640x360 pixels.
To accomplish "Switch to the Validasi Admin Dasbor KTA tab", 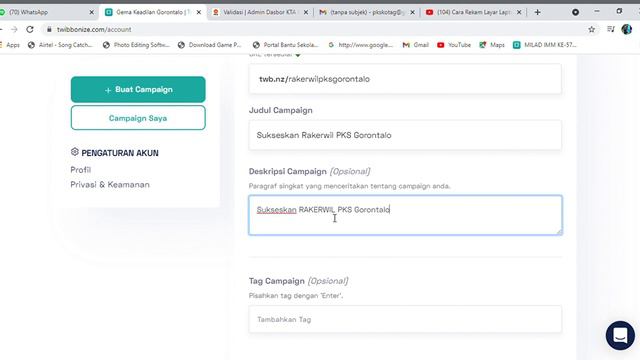I will [260, 12].
